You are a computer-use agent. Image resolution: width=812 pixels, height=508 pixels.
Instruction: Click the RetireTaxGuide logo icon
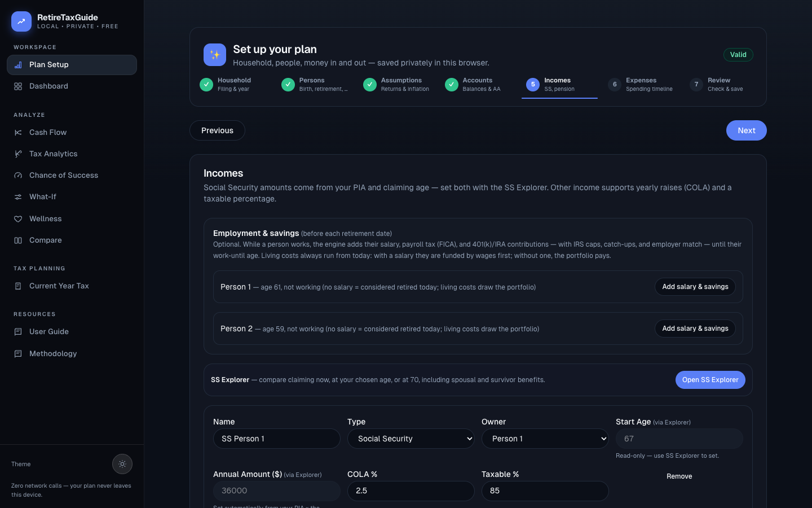(21, 21)
